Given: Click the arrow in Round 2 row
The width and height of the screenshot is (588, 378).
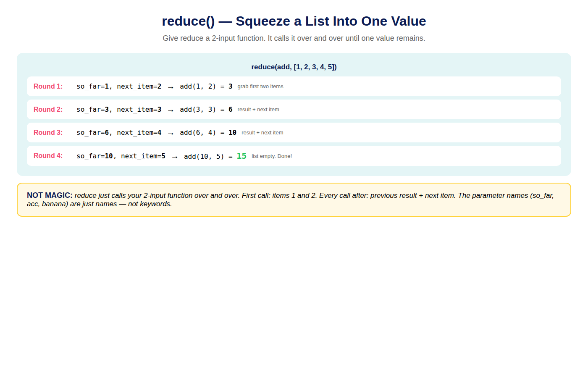Looking at the screenshot, I should click(x=171, y=110).
